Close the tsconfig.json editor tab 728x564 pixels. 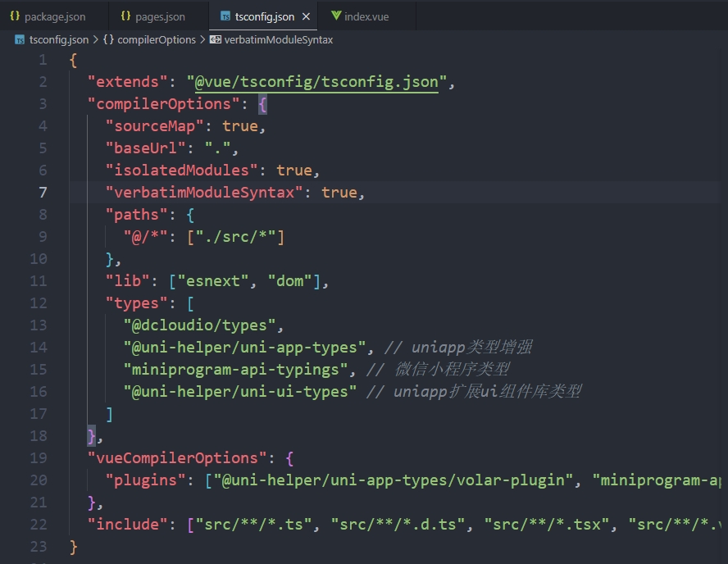coord(307,16)
